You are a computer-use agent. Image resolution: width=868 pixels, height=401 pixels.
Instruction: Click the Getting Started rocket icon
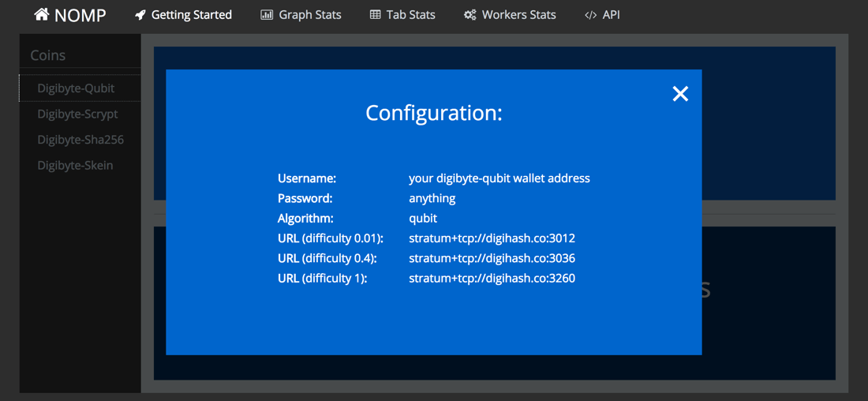(x=140, y=15)
